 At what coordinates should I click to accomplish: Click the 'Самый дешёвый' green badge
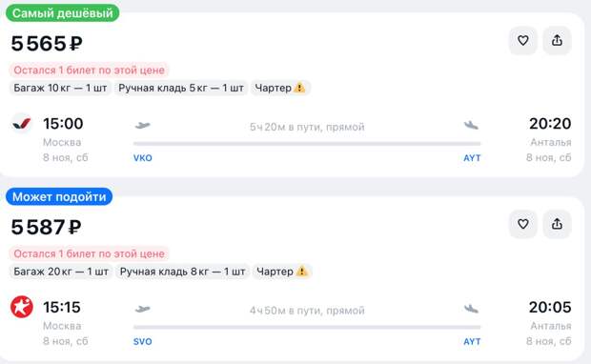coord(62,13)
